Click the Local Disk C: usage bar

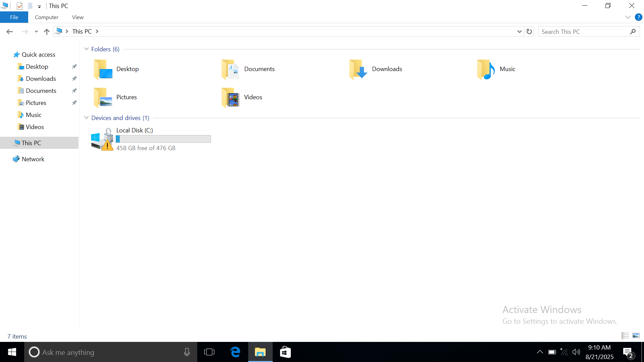pyautogui.click(x=163, y=139)
